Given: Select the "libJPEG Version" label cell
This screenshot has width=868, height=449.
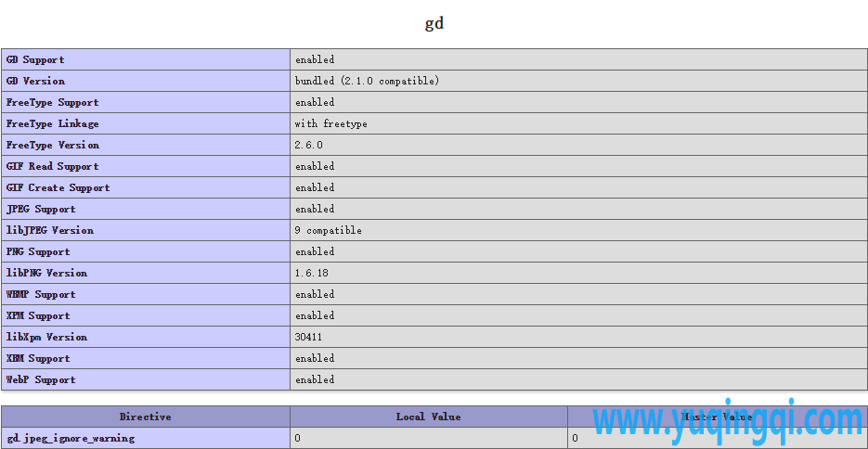Looking at the screenshot, I should 146,230.
